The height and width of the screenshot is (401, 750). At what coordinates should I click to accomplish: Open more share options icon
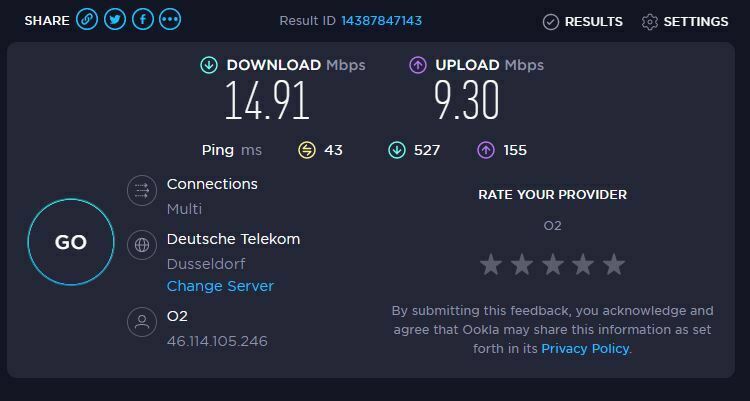[170, 20]
